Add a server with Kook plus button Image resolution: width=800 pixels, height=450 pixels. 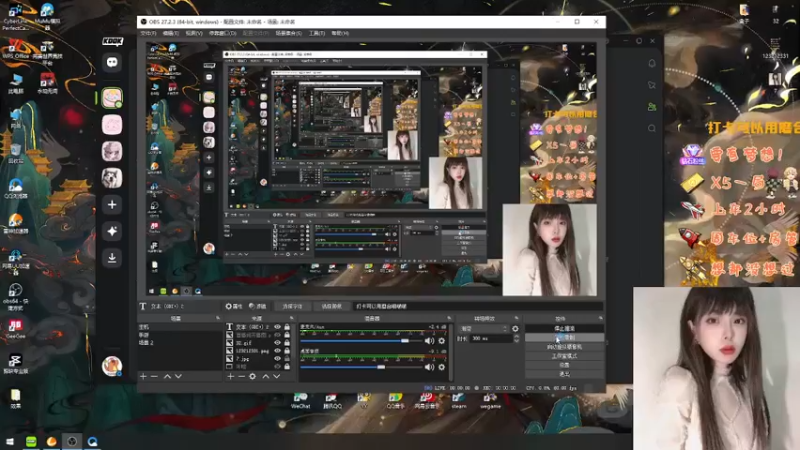point(112,205)
